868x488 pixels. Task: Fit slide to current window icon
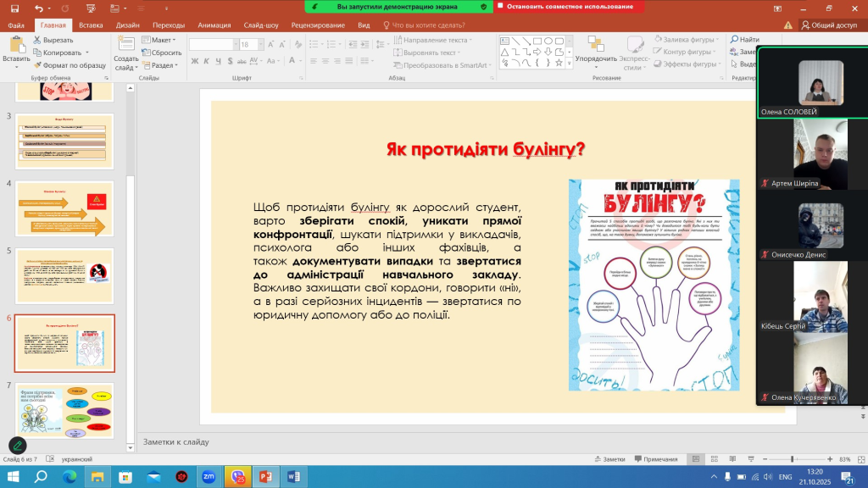tap(861, 459)
